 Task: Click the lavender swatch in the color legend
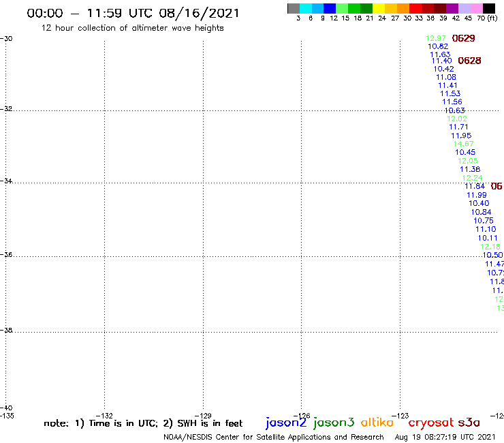click(464, 8)
